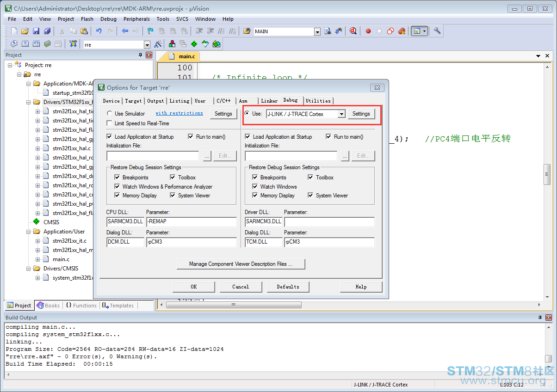Viewport: 557px width, 392px height.
Task: Toggle the right System Viewer checkbox
Action: pyautogui.click(x=310, y=195)
